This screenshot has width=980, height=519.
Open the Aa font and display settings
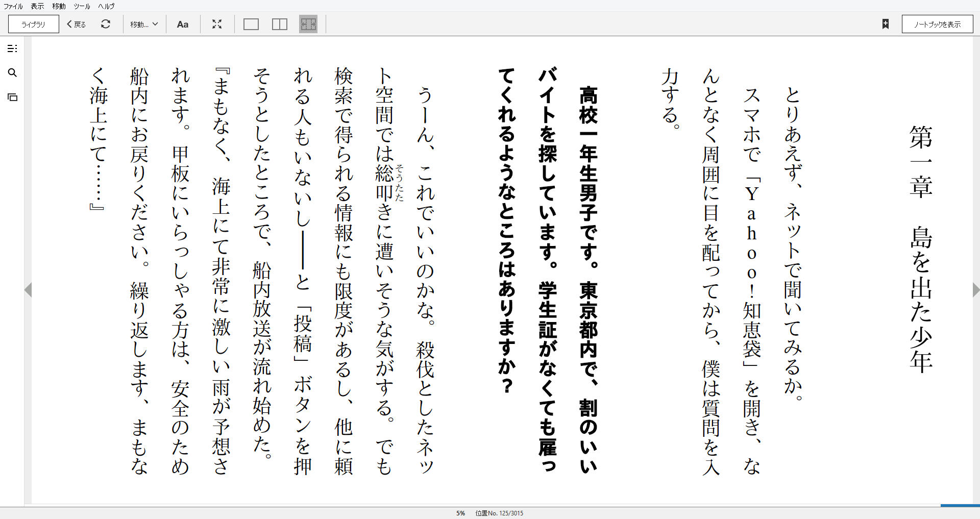[183, 24]
